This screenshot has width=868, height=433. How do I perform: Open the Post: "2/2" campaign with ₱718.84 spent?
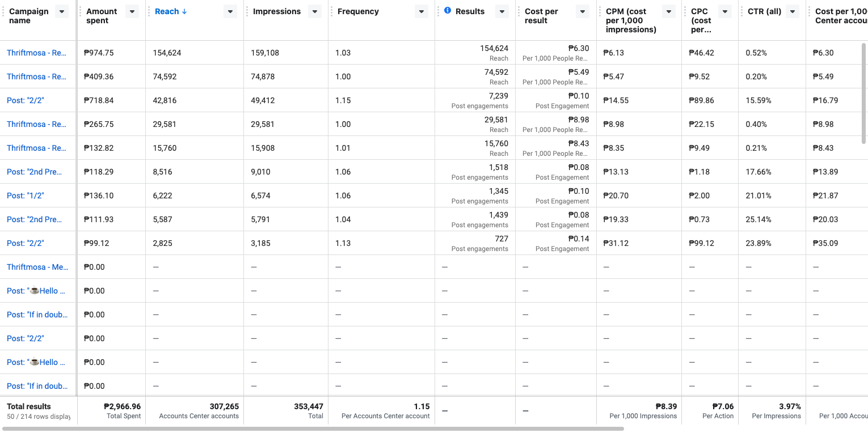[26, 100]
